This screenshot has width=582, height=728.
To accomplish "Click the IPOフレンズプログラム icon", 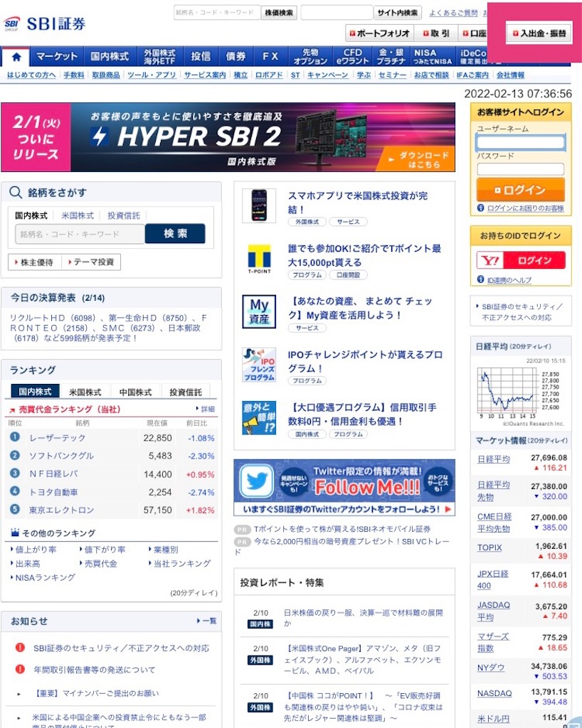I will click(259, 365).
